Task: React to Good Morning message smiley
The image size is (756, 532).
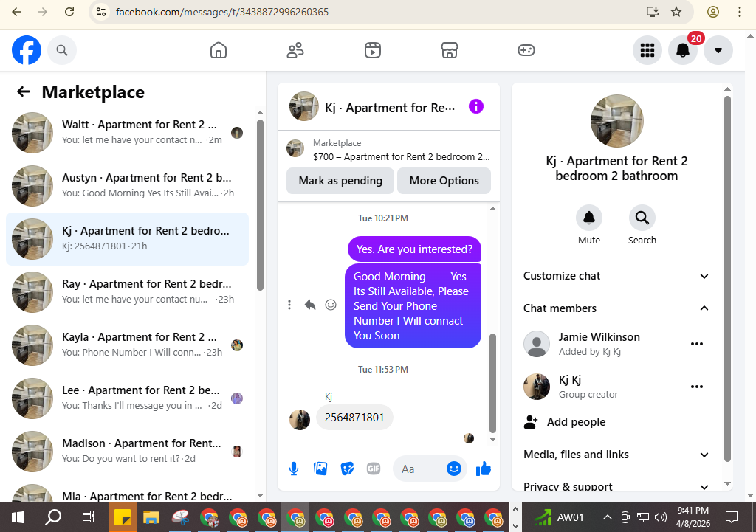Action: pos(331,305)
